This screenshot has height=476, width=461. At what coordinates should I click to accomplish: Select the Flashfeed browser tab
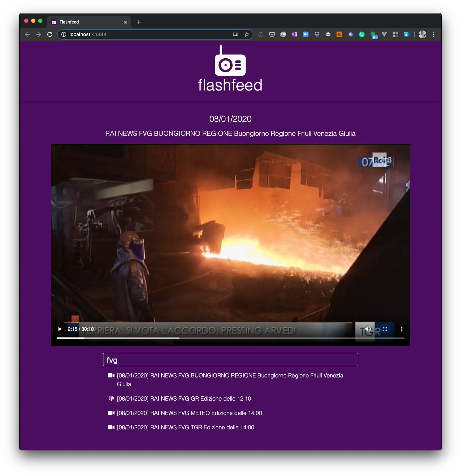pyautogui.click(x=89, y=22)
